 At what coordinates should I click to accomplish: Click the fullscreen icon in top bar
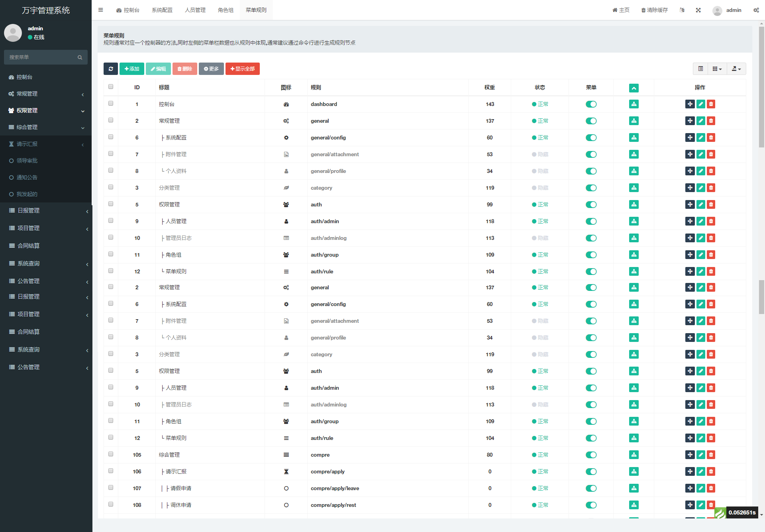(698, 10)
